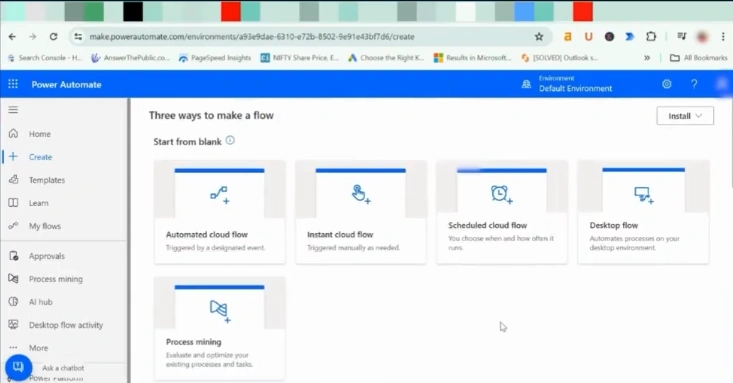Open Approvals in the sidebar

(47, 256)
